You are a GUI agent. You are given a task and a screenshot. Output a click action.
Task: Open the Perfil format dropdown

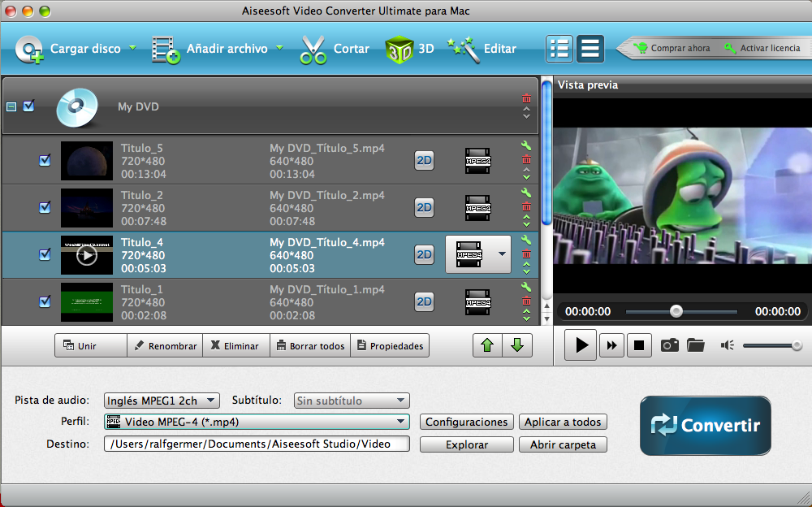[257, 422]
